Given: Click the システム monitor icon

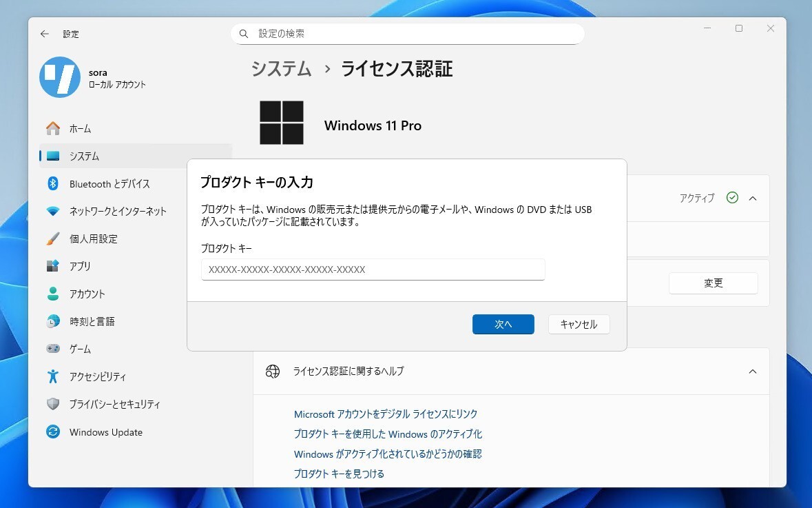Looking at the screenshot, I should pyautogui.click(x=53, y=156).
